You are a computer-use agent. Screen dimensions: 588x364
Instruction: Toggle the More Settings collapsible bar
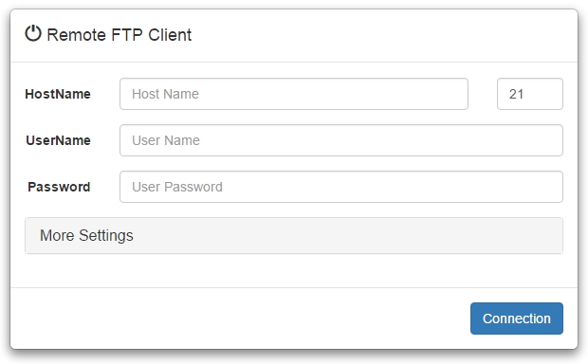coord(294,235)
